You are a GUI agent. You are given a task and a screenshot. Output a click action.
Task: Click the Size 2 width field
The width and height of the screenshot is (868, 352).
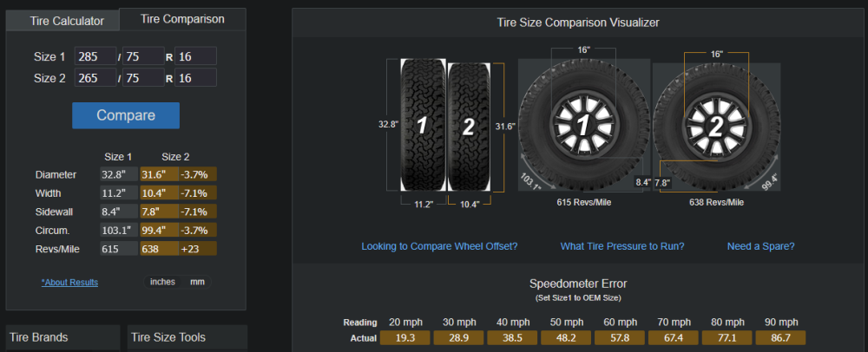(x=95, y=78)
